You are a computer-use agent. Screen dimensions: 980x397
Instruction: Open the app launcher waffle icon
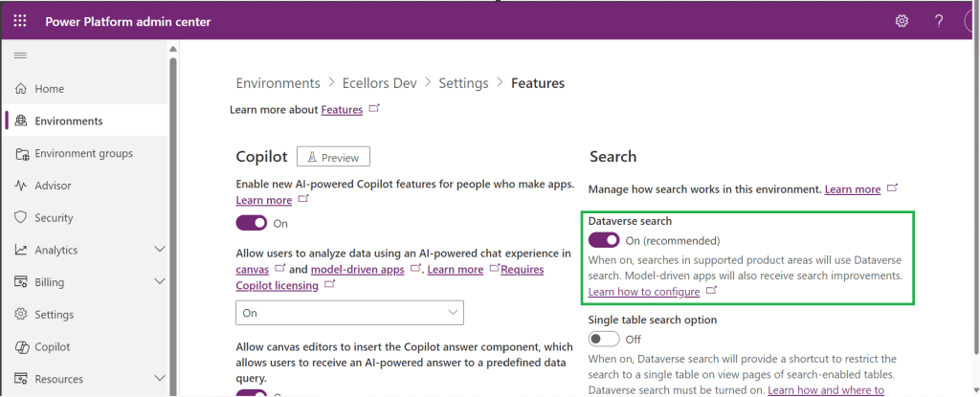[x=20, y=21]
